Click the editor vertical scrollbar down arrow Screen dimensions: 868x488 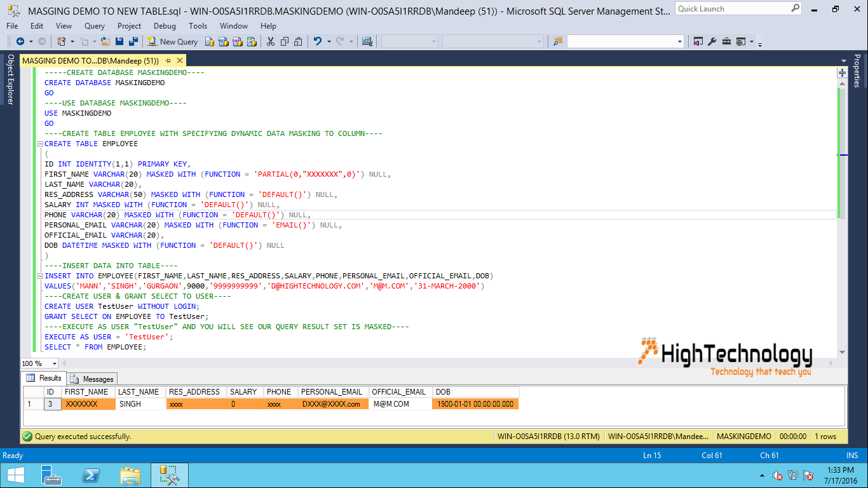coord(842,352)
